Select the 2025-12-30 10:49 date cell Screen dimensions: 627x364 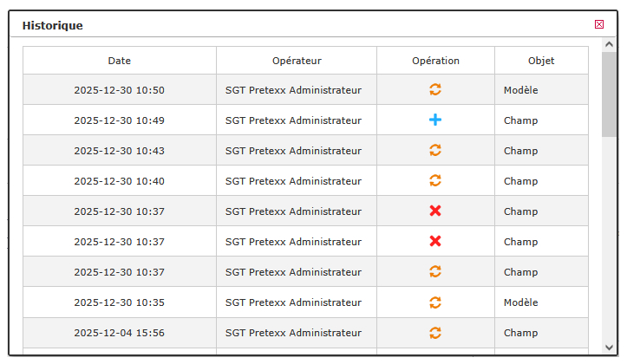120,120
